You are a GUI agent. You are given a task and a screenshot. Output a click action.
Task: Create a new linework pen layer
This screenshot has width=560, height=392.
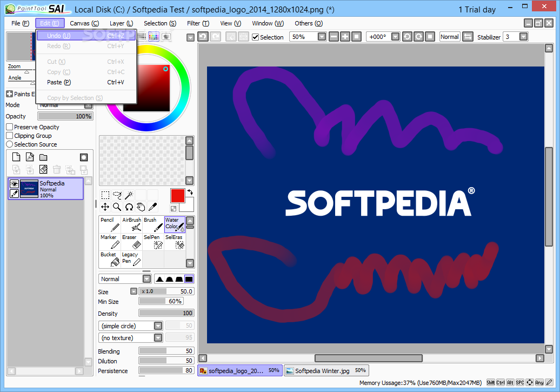tap(30, 157)
